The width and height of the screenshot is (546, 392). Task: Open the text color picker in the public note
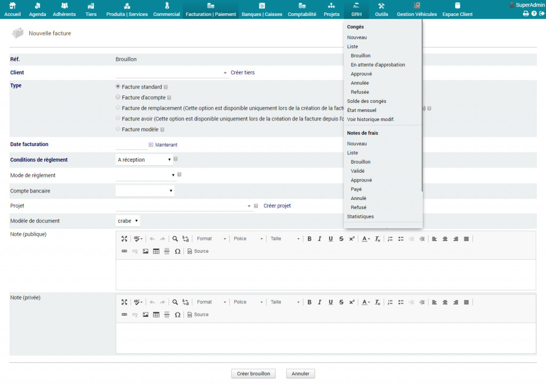[x=366, y=239]
